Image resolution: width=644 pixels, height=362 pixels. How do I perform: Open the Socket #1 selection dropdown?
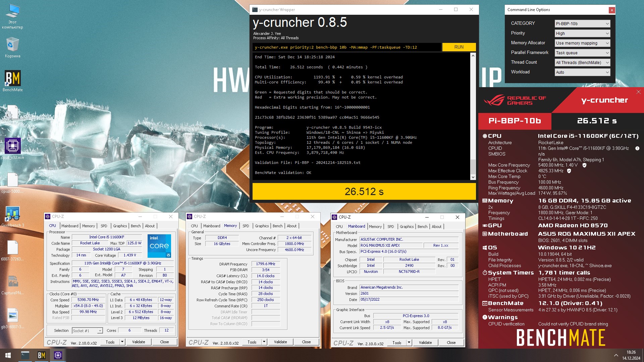[87, 331]
